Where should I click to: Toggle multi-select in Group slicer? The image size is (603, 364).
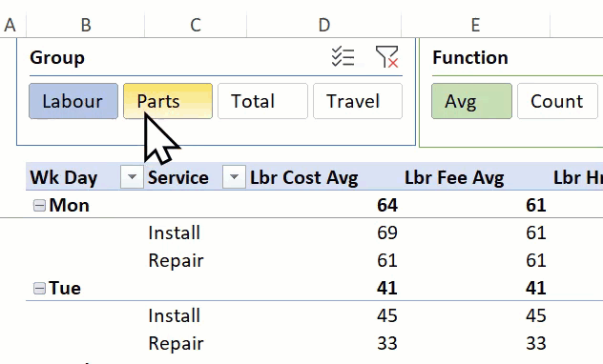(343, 57)
